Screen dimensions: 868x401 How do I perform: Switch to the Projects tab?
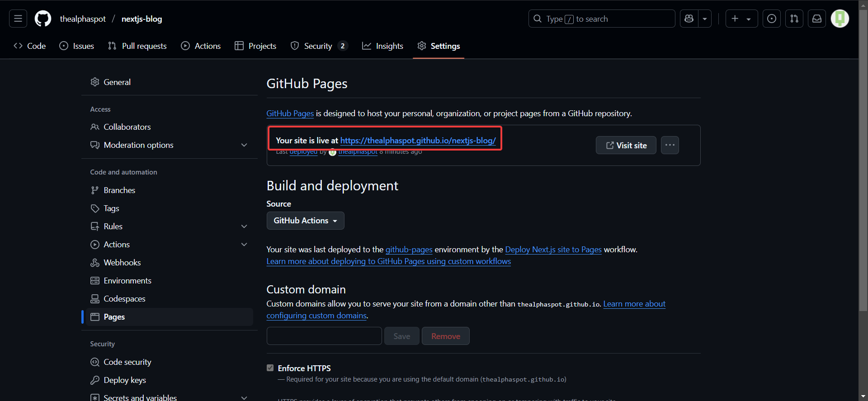click(x=255, y=46)
